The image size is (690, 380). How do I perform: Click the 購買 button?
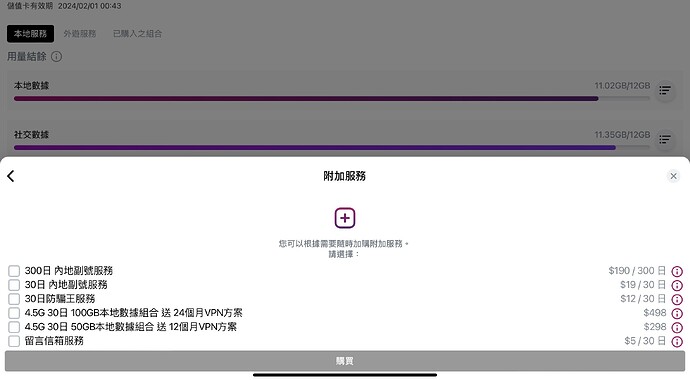[345, 361]
